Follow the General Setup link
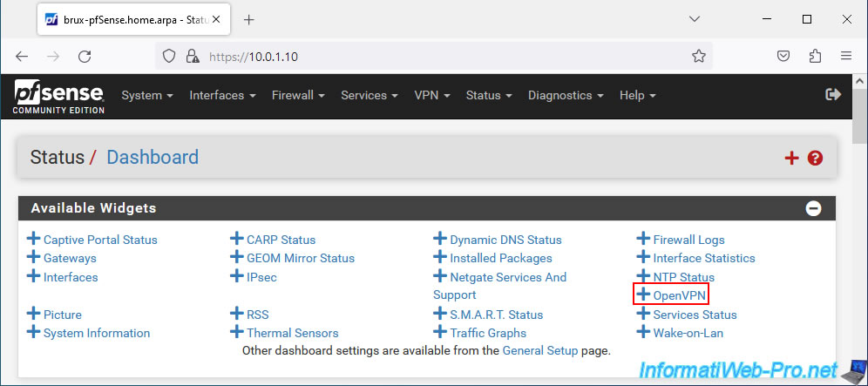 click(x=539, y=350)
